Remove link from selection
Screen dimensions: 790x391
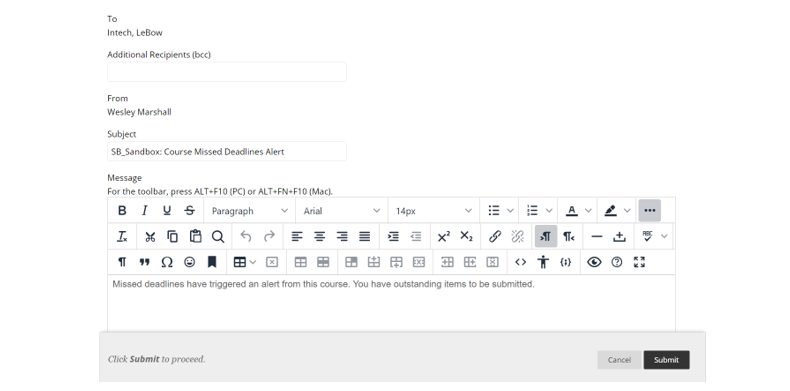click(517, 236)
